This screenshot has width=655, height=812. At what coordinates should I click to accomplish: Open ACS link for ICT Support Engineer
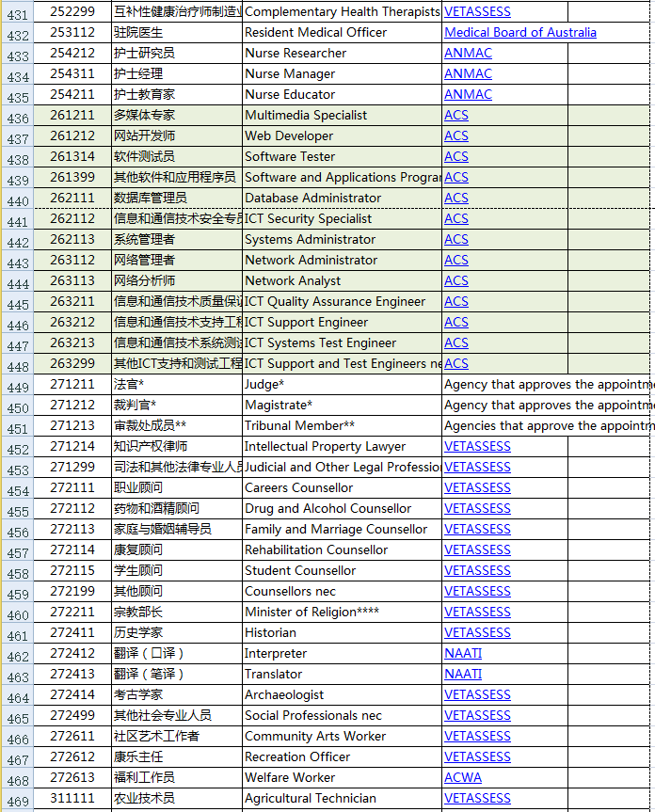456,323
